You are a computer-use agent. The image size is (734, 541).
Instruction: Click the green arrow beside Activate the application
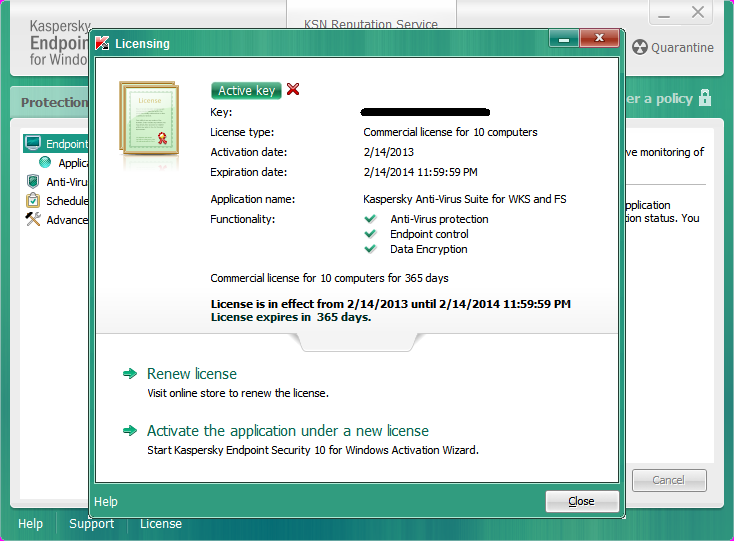coord(130,431)
